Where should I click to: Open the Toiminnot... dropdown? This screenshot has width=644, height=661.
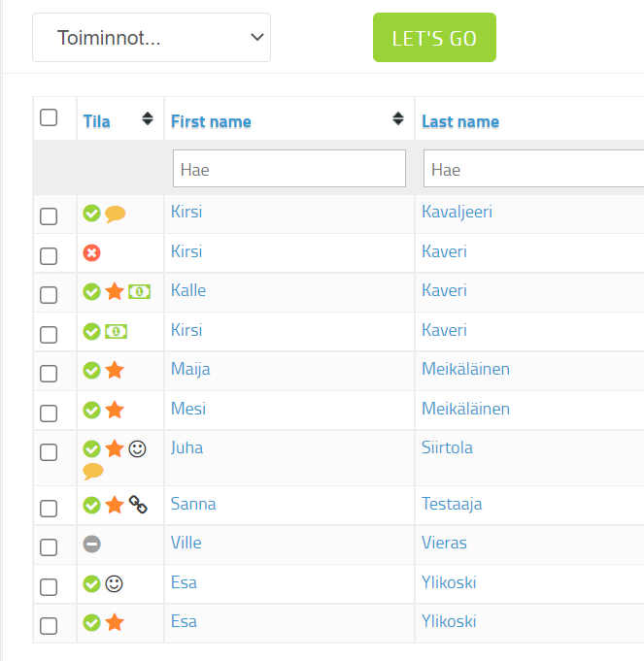[152, 38]
